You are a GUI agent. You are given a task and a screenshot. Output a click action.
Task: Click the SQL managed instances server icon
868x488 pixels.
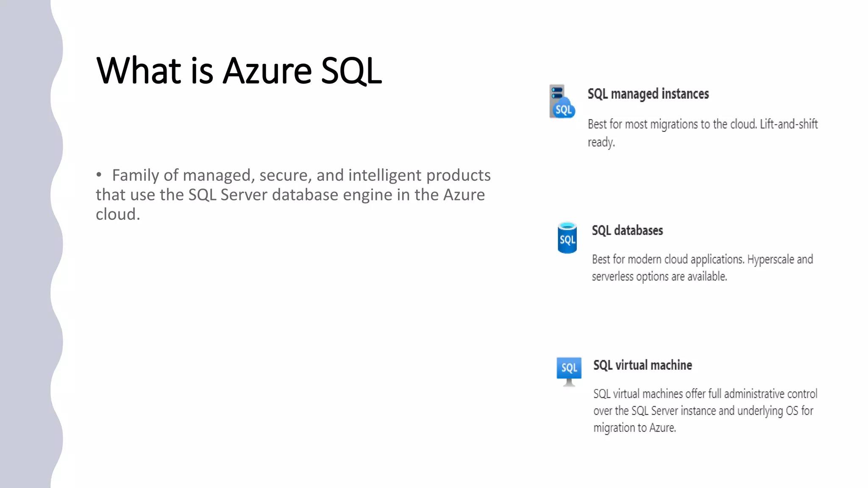coord(562,102)
